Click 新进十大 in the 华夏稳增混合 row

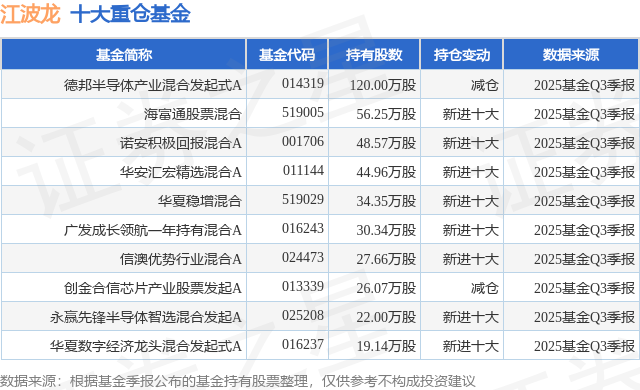coord(471,201)
